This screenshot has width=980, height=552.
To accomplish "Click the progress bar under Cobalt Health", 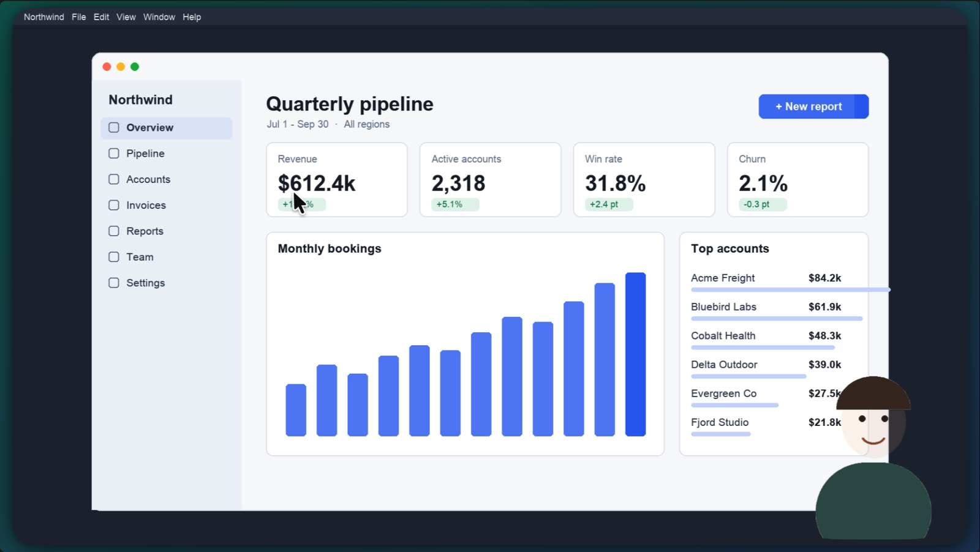I will [763, 348].
